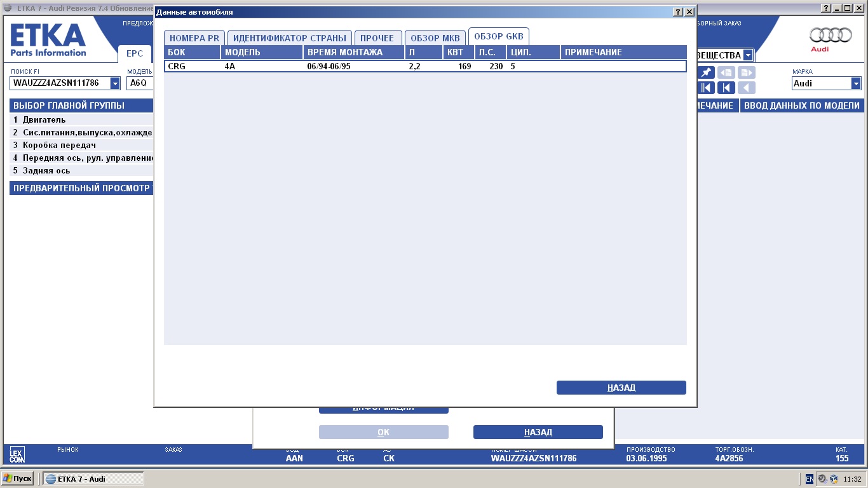Open the Вещества dropdown arrow
Screen dimensions: 868x488
pos(748,55)
